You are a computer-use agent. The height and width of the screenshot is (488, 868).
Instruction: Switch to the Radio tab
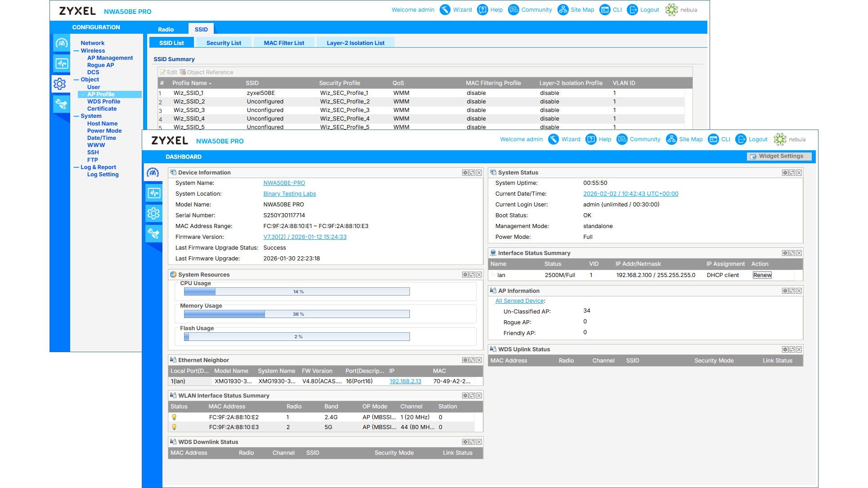point(165,29)
